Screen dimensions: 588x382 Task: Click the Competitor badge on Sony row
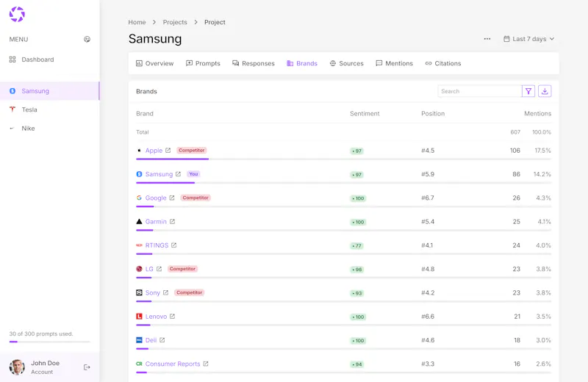(x=190, y=292)
